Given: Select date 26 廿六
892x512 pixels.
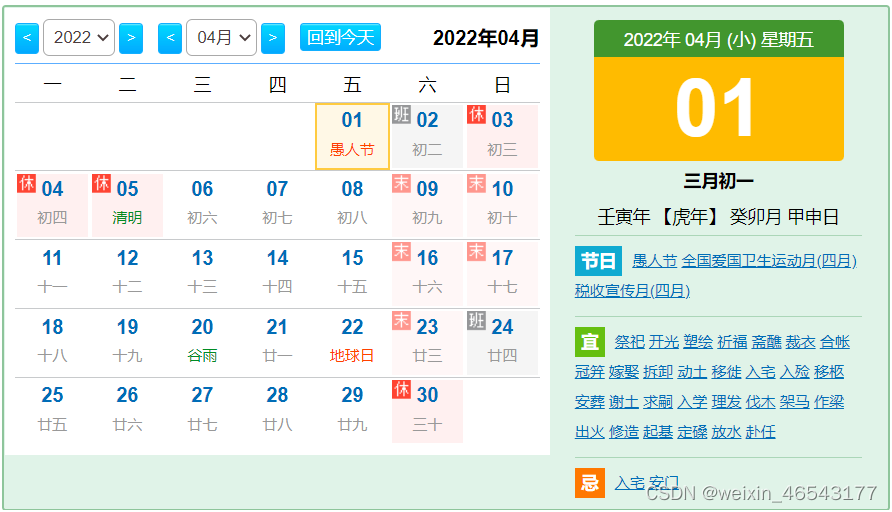Looking at the screenshot, I should pos(127,411).
